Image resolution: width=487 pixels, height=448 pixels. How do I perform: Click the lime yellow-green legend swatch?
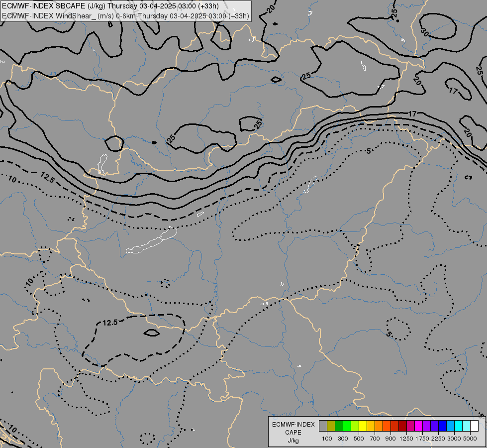coord(355,426)
